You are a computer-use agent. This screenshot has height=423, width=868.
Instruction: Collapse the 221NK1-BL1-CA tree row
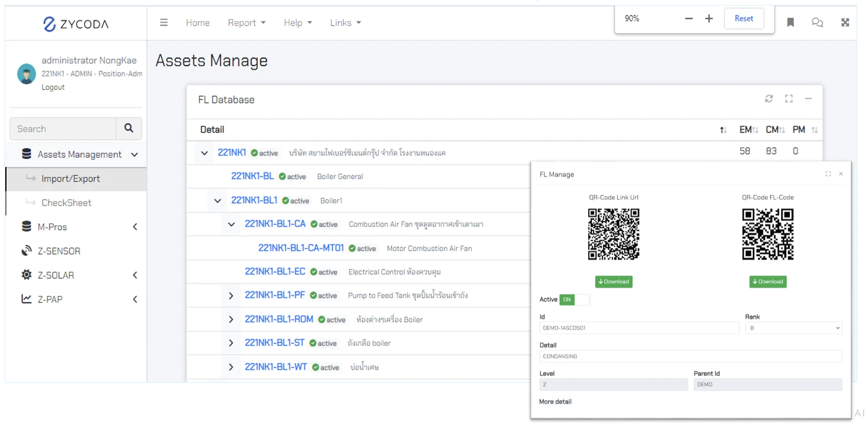click(231, 224)
